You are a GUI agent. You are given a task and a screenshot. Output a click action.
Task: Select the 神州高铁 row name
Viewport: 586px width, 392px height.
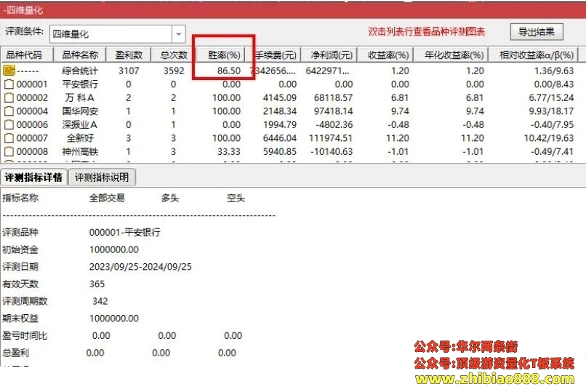point(80,151)
